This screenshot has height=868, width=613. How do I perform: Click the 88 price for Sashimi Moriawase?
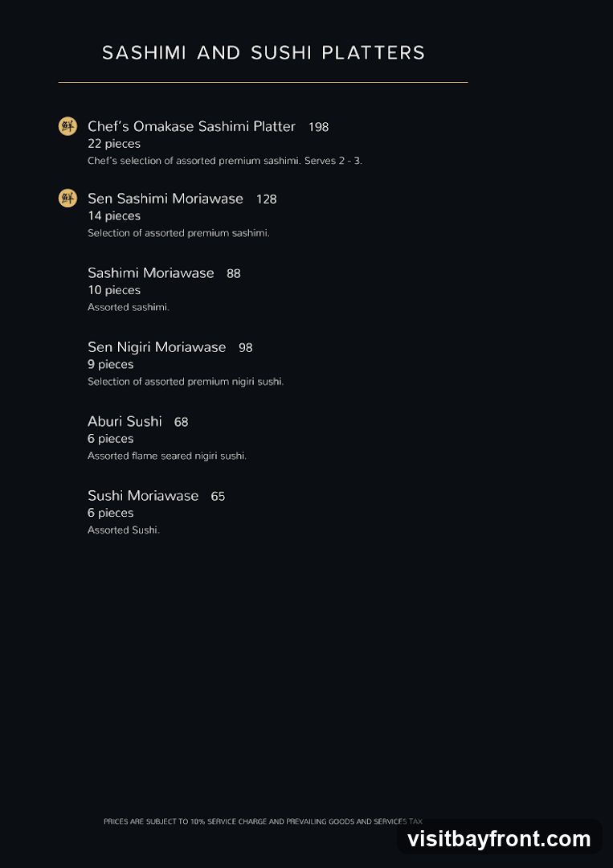click(x=234, y=273)
